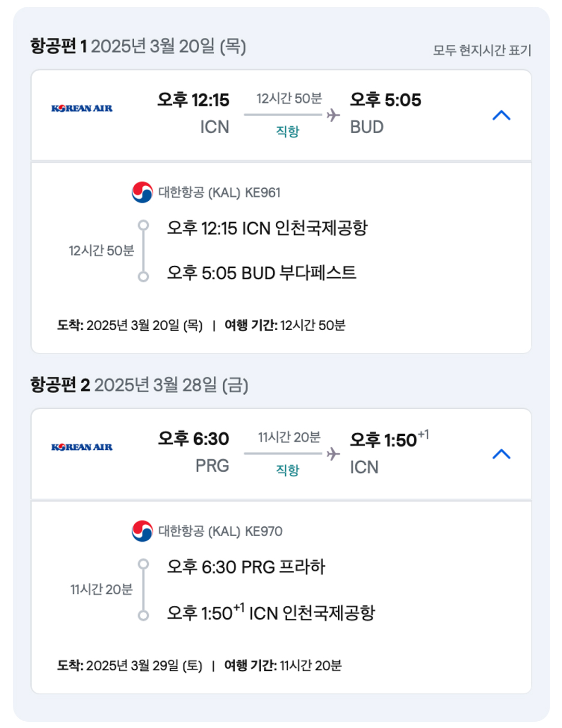Click the ICN departure marker circle for KE961
Screen dimensions: 562x728
pyautogui.click(x=143, y=226)
